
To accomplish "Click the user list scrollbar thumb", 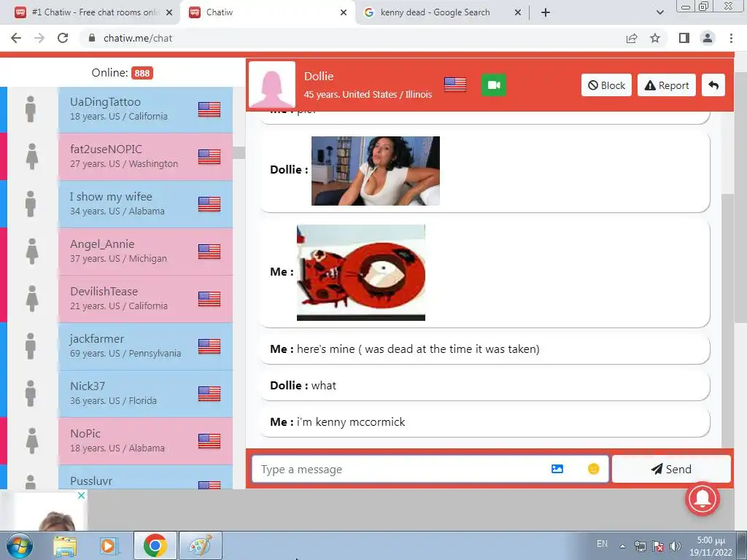I will (x=239, y=152).
